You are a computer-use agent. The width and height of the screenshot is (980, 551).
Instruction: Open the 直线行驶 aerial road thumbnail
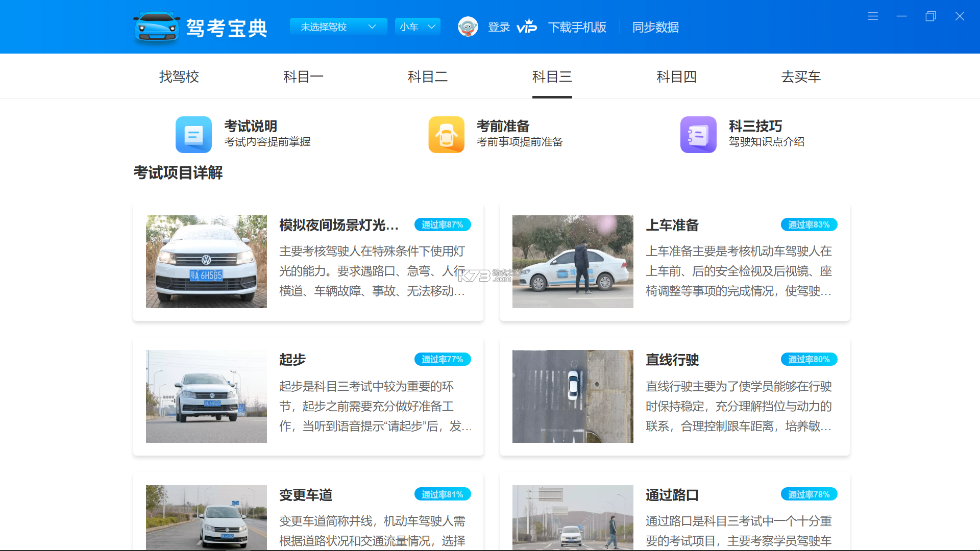point(573,396)
